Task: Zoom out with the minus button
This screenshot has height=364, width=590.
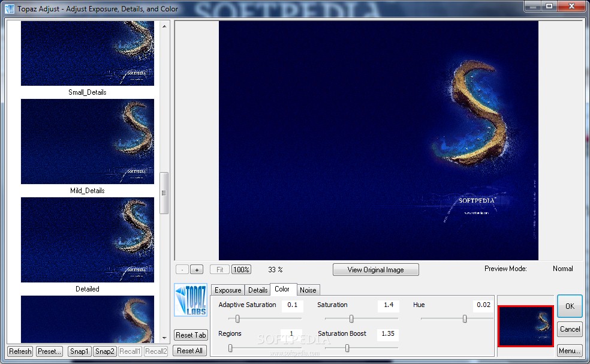Action: coord(182,269)
